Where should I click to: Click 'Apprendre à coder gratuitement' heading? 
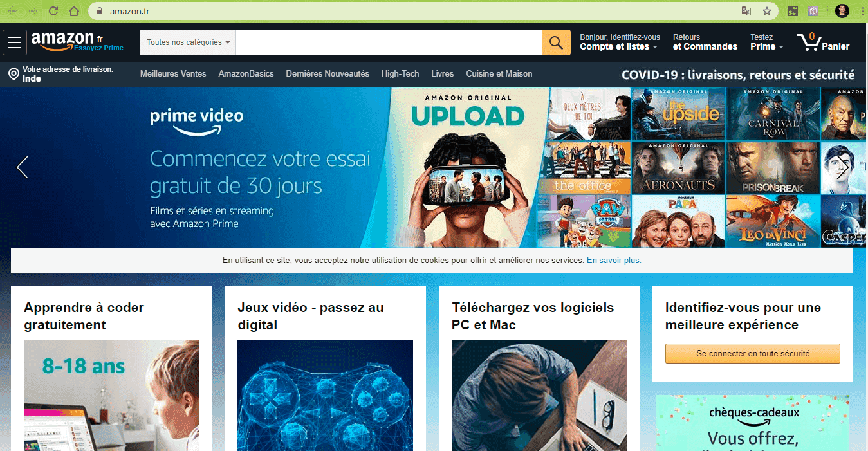tap(84, 316)
